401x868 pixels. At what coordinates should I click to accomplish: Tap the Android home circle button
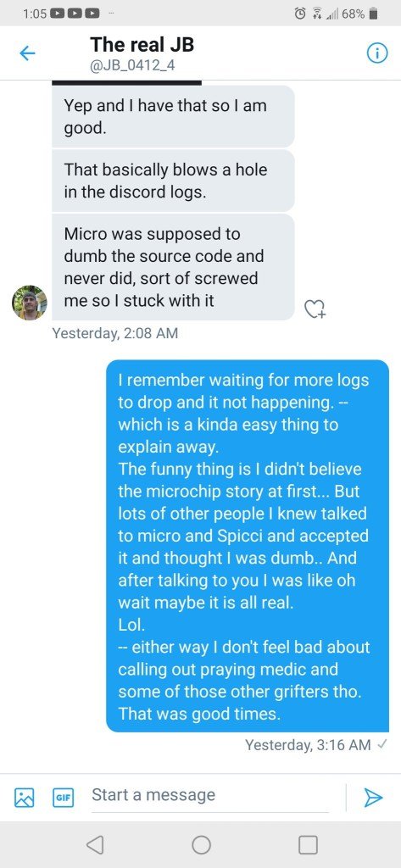201,844
